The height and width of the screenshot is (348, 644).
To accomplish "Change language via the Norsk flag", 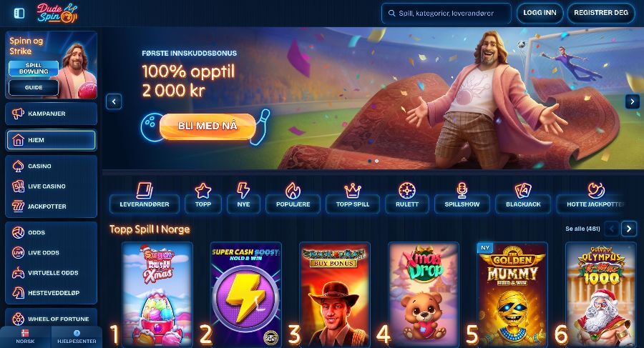I will click(x=26, y=337).
